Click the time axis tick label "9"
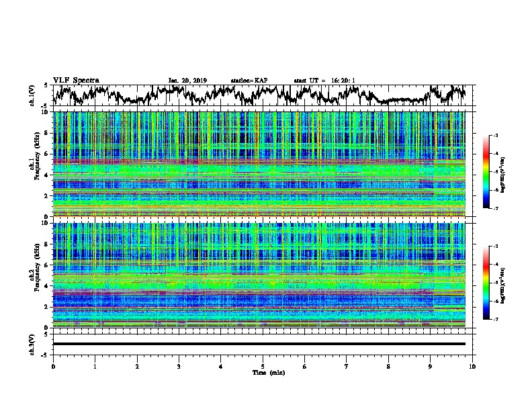 click(x=430, y=367)
